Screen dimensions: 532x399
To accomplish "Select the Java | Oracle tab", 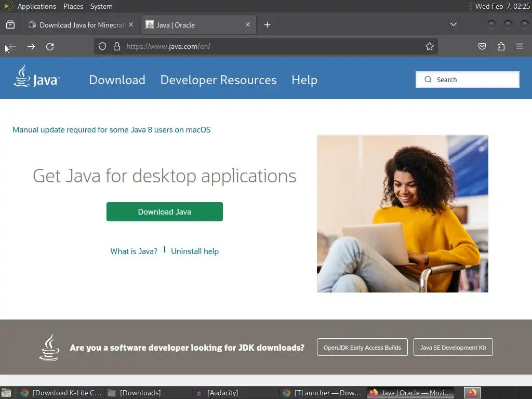I will pos(198,25).
